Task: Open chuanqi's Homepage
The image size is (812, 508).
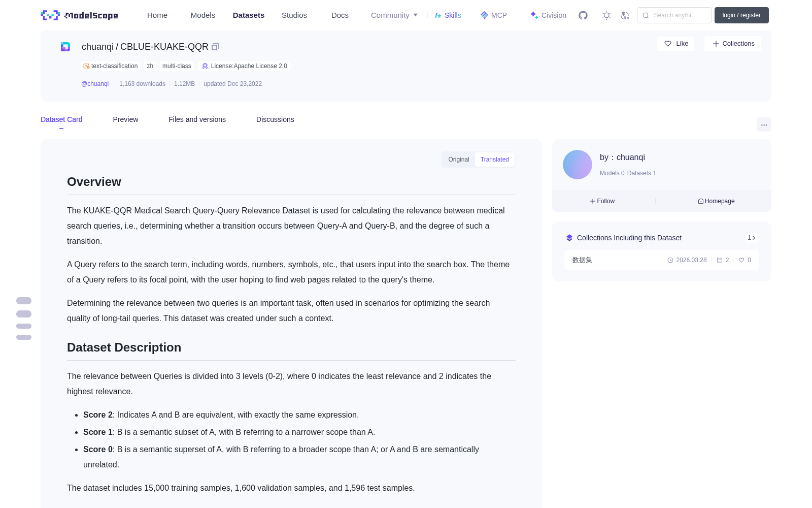Action: point(716,201)
